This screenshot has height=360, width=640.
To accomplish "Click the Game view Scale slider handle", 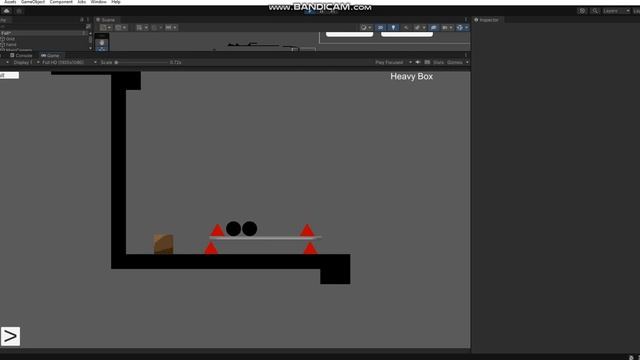I will pos(116,62).
